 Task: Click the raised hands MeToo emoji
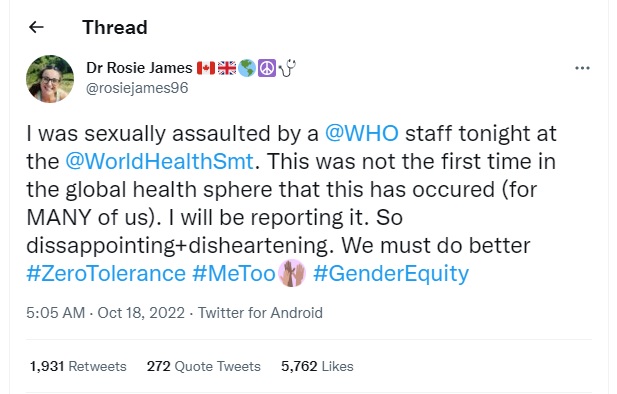pos(292,273)
